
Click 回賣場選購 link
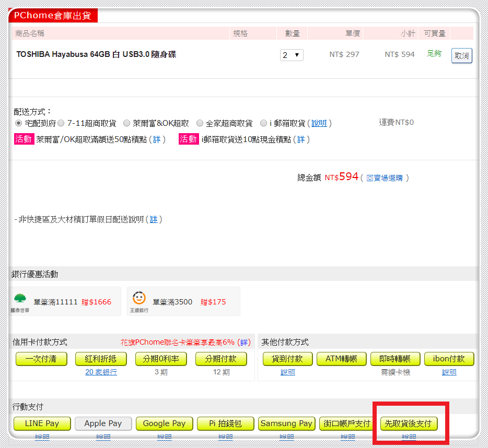(385, 178)
